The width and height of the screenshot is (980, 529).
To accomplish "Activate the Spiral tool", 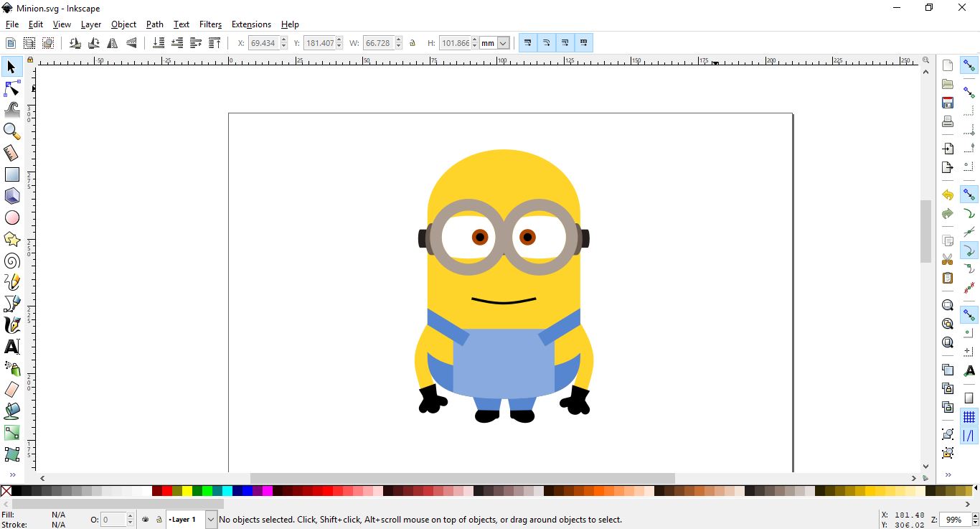I will click(x=12, y=261).
